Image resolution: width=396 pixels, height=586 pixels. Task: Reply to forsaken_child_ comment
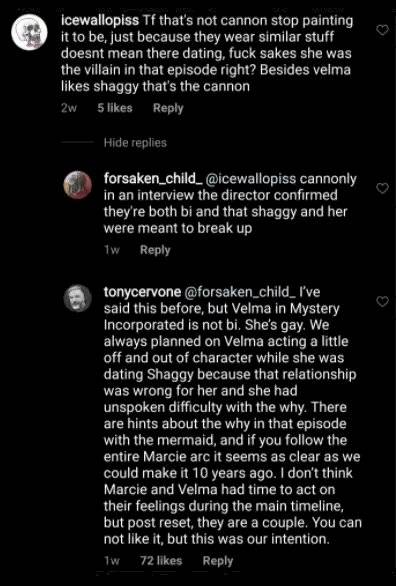click(x=155, y=250)
